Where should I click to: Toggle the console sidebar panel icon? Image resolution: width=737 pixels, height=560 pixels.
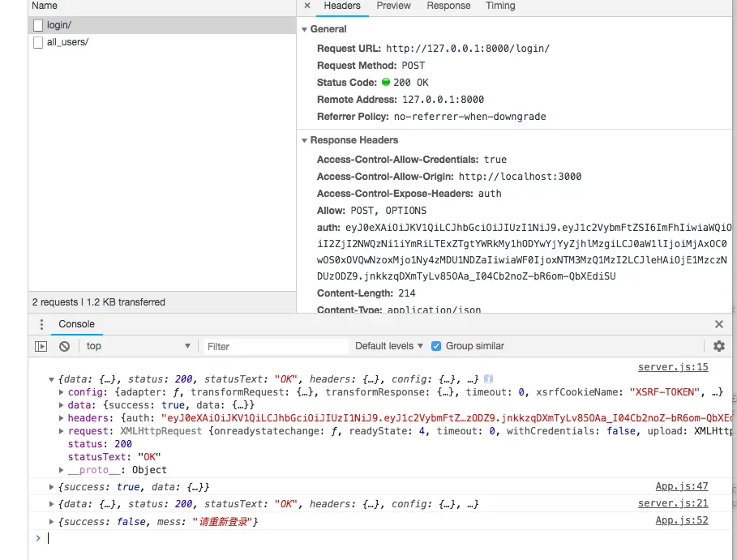[41, 346]
